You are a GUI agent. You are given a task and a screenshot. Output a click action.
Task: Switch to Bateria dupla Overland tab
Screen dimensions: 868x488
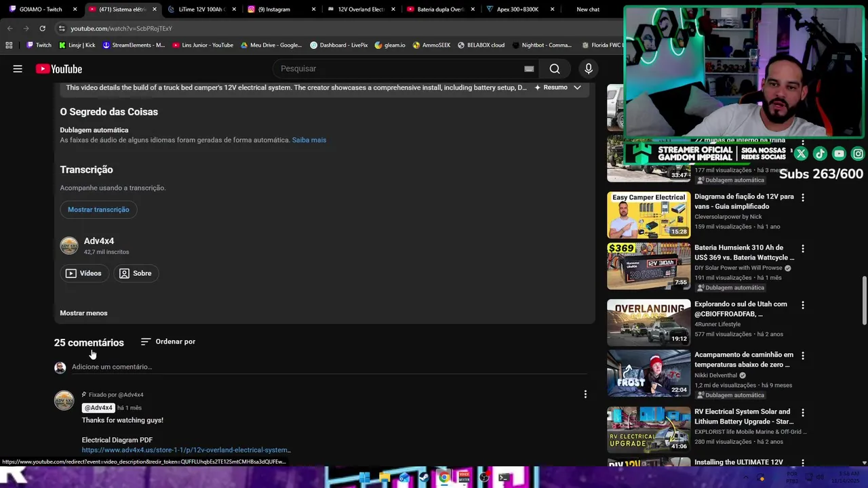(440, 9)
